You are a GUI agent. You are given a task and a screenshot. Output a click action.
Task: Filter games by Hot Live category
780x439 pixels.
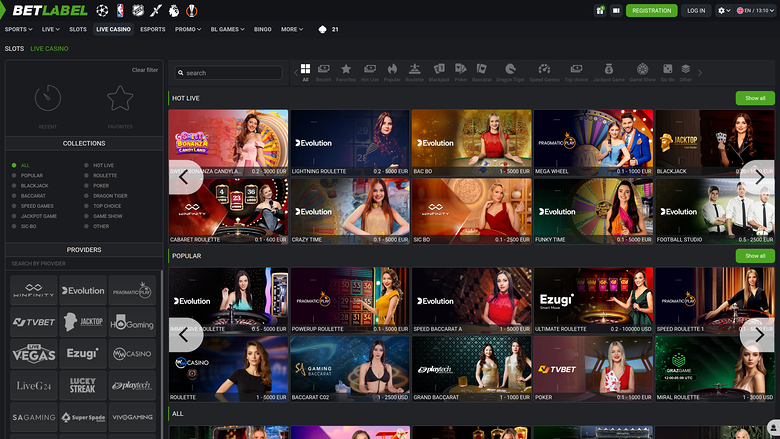pos(370,72)
